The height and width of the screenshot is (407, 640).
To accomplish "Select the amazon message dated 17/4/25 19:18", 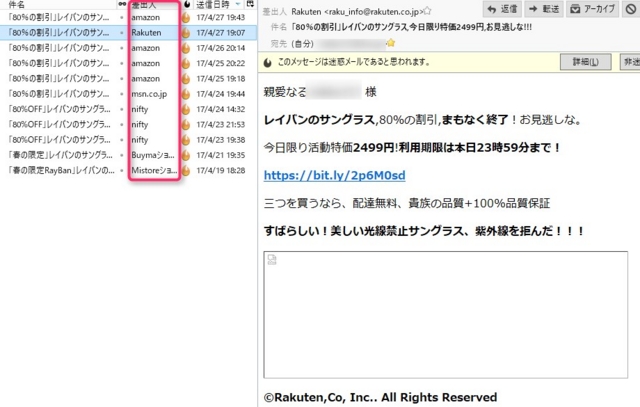I will pos(128,79).
